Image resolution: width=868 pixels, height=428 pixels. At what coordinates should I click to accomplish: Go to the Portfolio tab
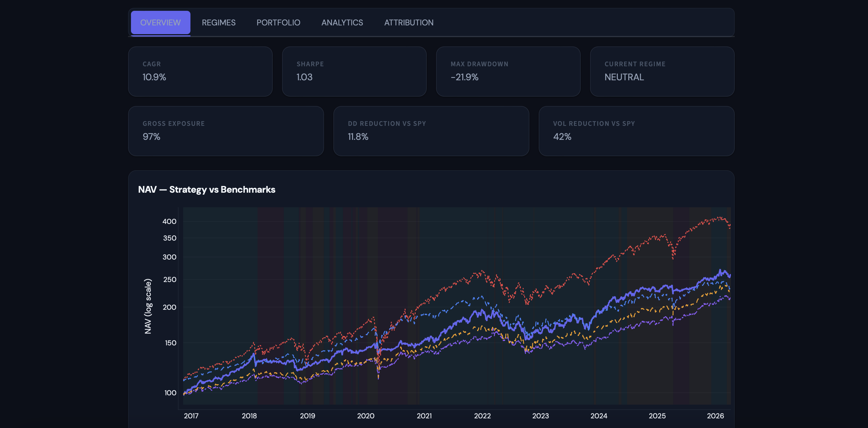click(278, 22)
